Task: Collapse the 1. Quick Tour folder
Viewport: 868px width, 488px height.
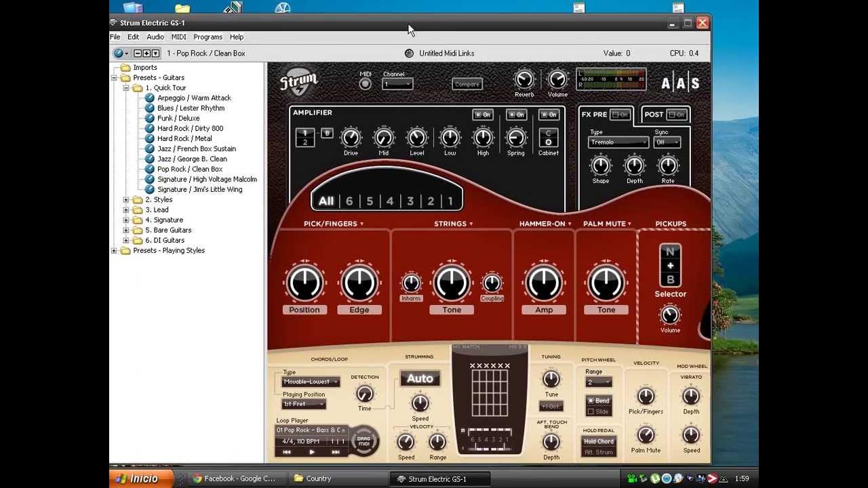Action: pos(126,87)
